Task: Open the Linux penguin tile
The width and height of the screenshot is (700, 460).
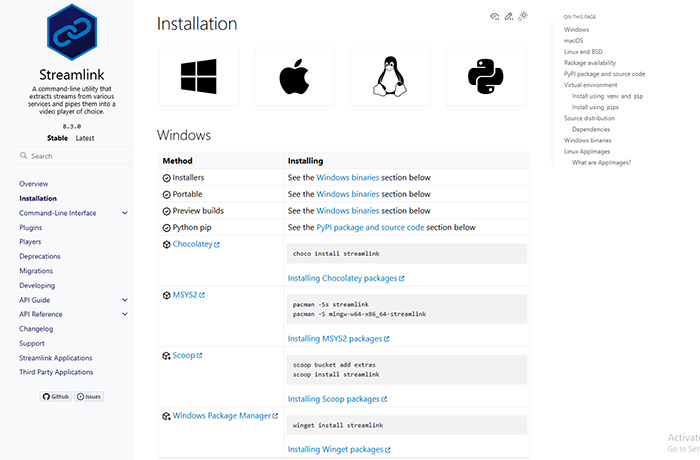Action: pos(390,77)
